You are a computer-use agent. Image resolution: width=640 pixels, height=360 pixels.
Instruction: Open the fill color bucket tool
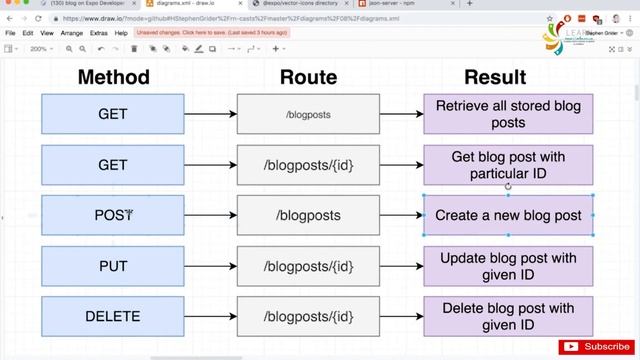185,49
